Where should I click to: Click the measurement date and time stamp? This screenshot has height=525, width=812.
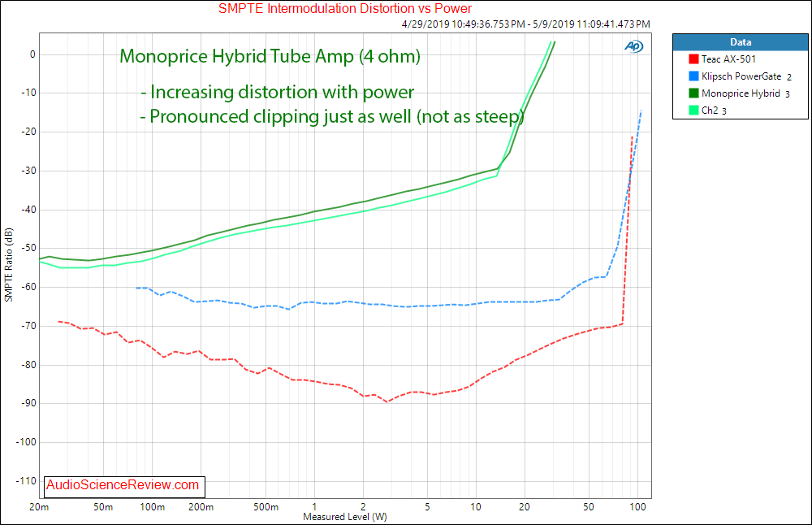tap(525, 24)
